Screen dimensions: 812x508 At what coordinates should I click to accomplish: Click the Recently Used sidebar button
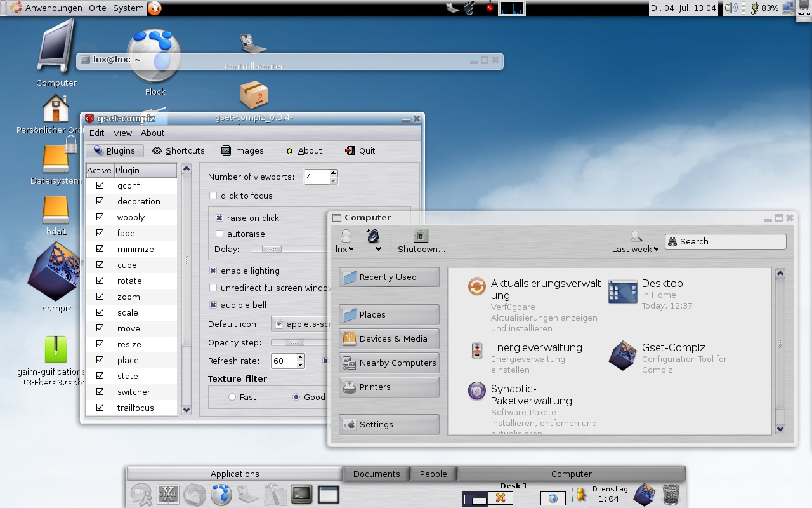(389, 277)
